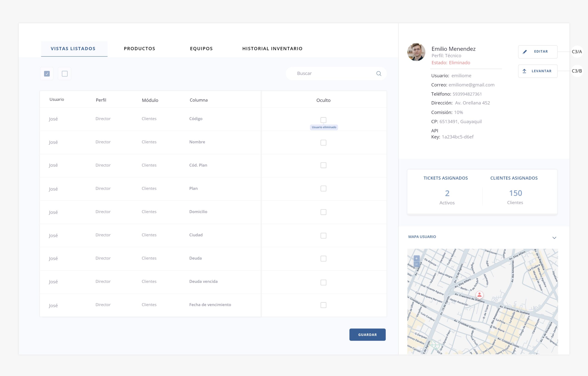
Task: Toggle Oculto for Fecha de vencimiento
Action: coord(323,305)
